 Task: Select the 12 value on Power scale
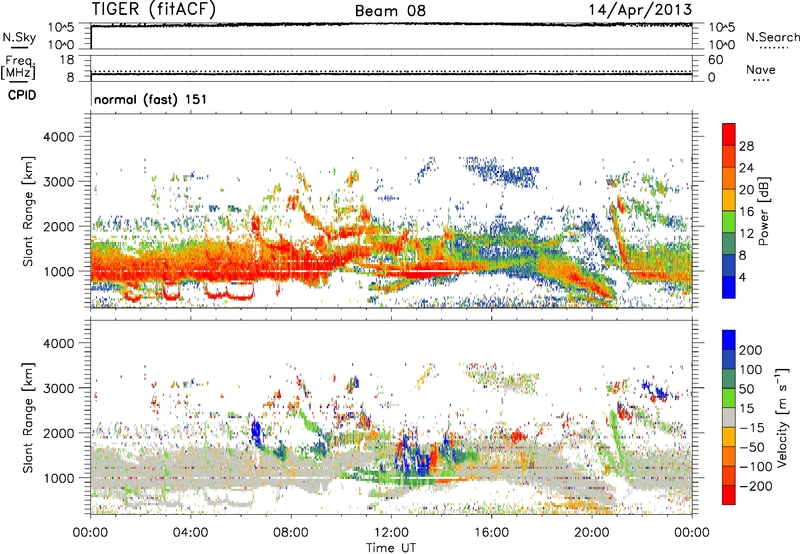click(746, 234)
